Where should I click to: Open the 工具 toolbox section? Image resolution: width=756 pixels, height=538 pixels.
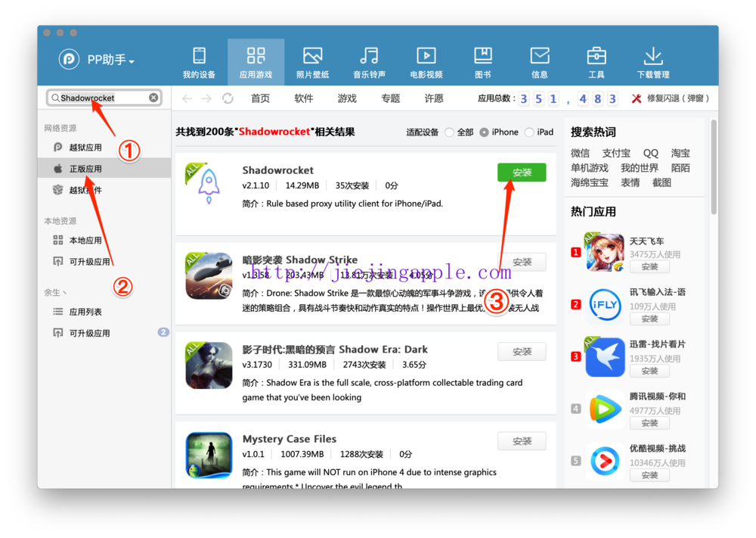point(596,63)
